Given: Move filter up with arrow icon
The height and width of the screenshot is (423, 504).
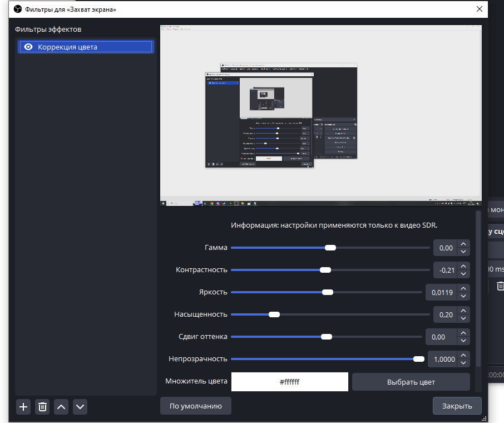Looking at the screenshot, I should 61,407.
